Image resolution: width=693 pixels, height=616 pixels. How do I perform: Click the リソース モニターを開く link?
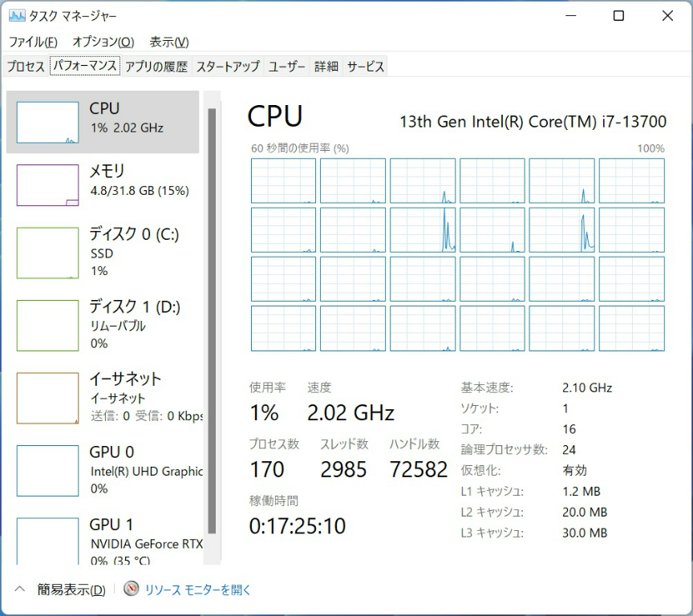[197, 590]
